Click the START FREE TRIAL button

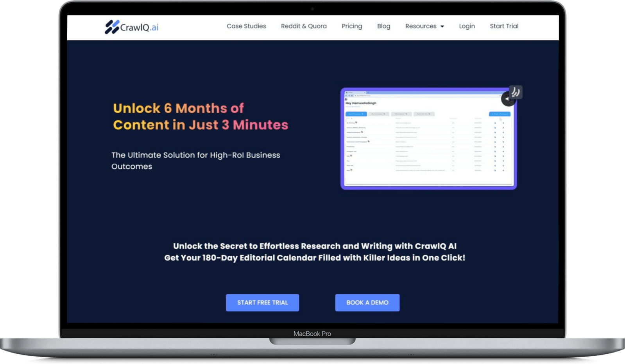(262, 303)
